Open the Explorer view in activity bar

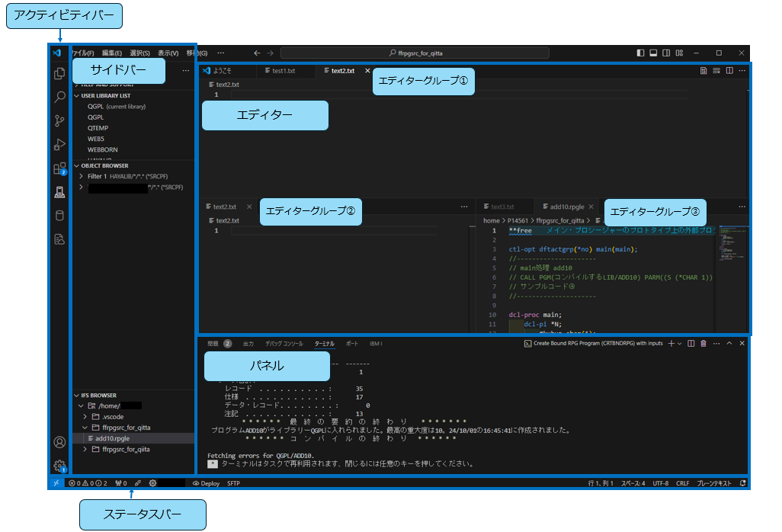[59, 73]
